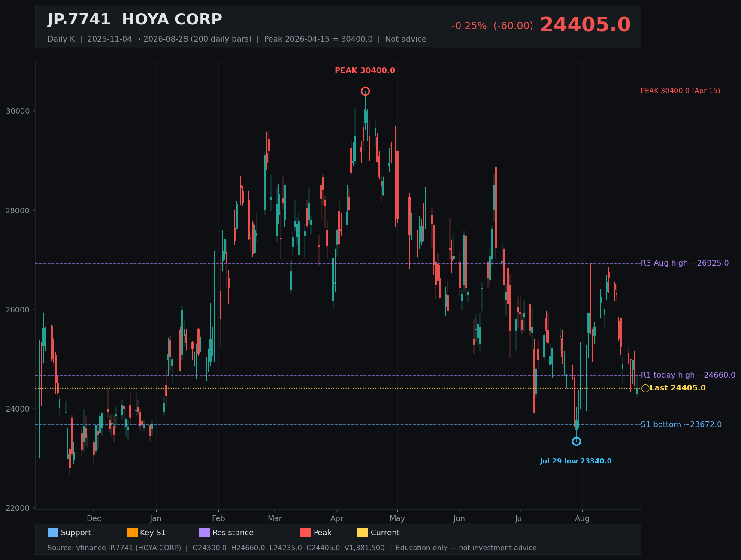Viewport: 741px width, 560px height.
Task: Click the Feb month label on x-axis
Action: (x=218, y=518)
